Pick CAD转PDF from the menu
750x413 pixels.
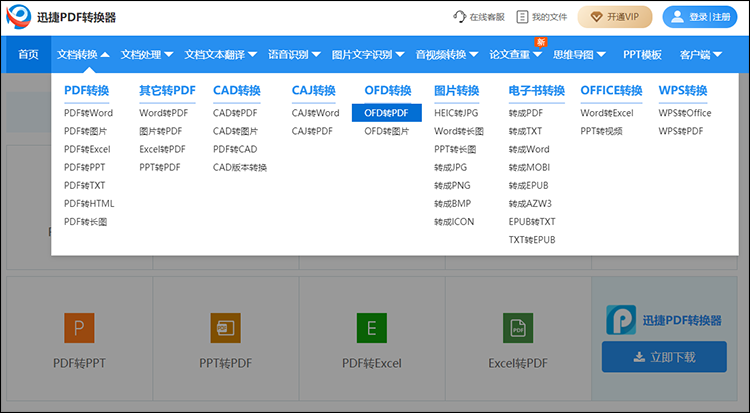(x=235, y=113)
